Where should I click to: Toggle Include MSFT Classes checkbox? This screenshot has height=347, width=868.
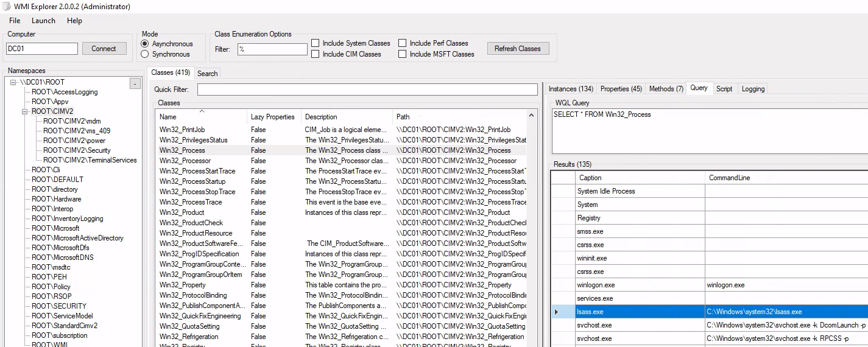click(403, 54)
